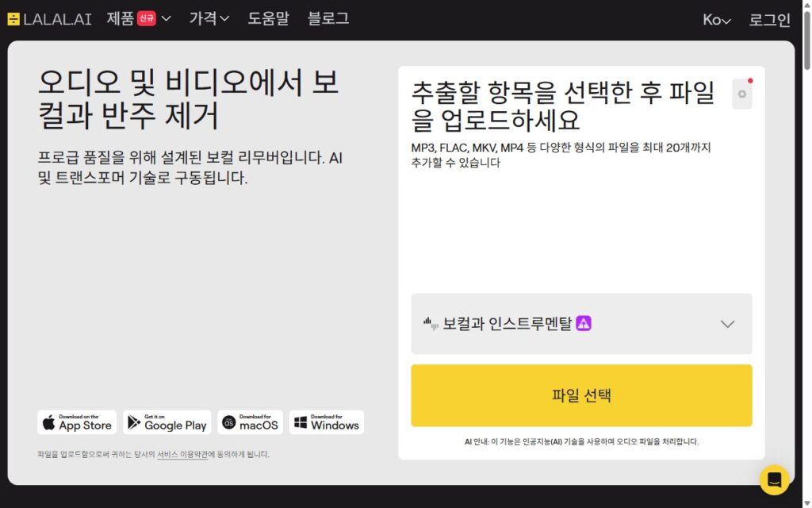Screen dimensions: 812x508
Task: Open the settings toggle icon with red dot
Action: coord(742,94)
